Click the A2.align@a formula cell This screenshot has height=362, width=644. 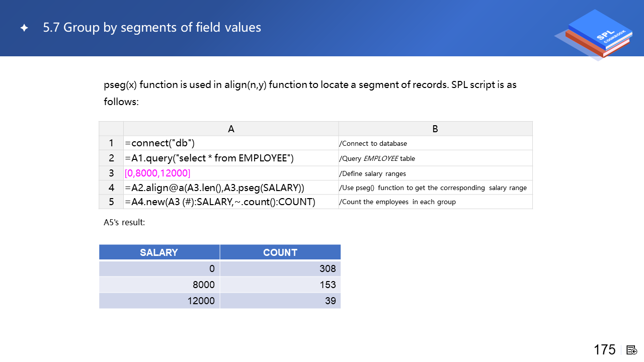214,188
